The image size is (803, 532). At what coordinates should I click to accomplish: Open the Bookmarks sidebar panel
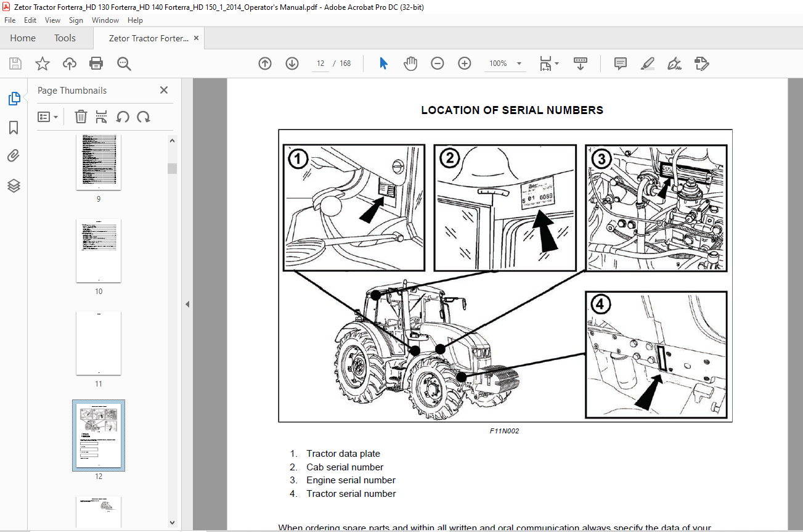click(x=14, y=128)
